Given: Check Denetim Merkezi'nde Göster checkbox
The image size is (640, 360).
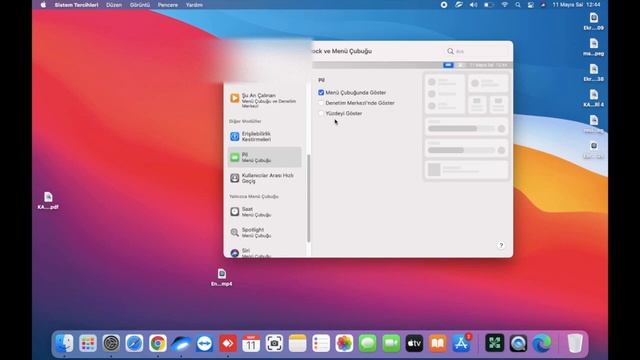Looking at the screenshot, I should tap(321, 103).
